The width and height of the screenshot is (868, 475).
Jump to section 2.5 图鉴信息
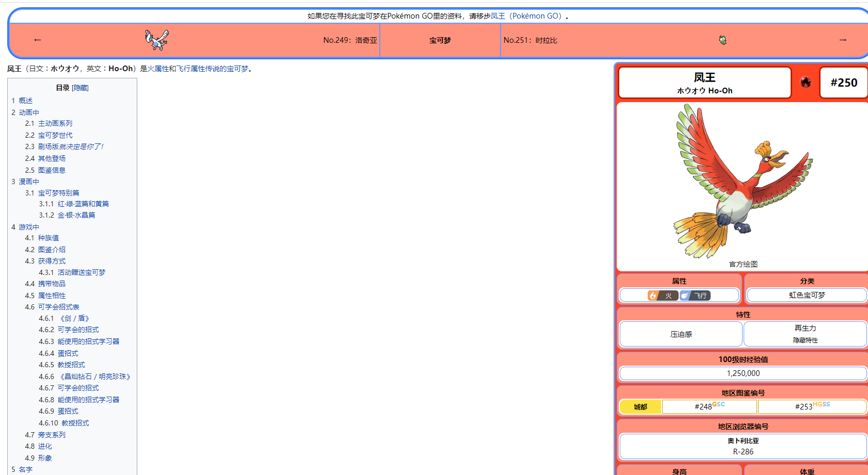45,170
